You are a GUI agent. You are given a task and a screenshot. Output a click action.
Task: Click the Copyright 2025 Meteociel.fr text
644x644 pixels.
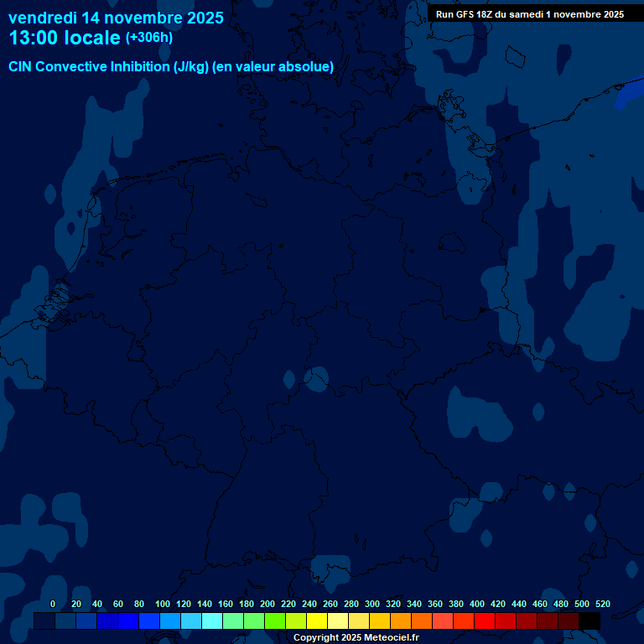click(356, 638)
